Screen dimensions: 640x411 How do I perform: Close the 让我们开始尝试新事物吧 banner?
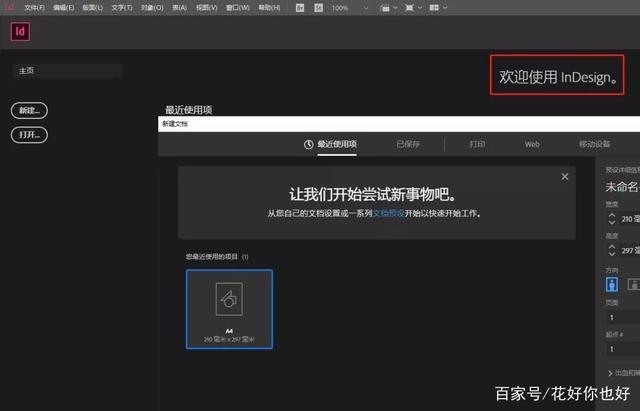click(564, 176)
